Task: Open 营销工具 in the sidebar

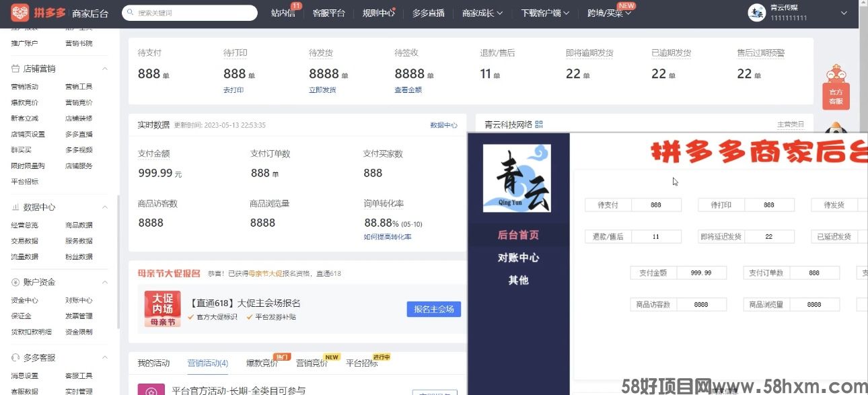Action: 79,87
